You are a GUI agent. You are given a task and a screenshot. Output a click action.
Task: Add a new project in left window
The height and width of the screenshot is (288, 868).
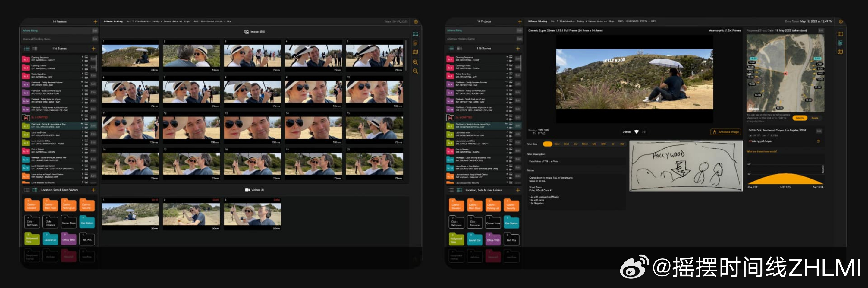[x=95, y=22]
